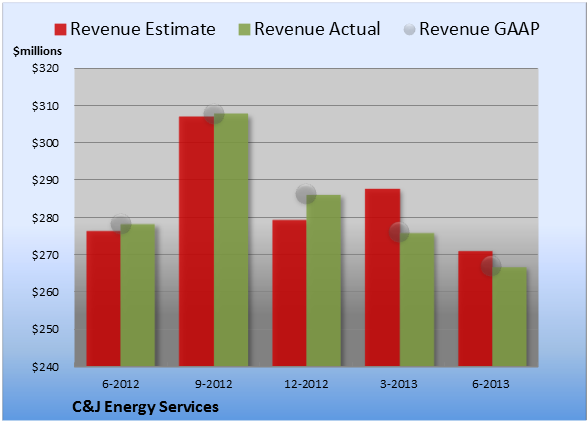This screenshot has width=588, height=422.
Task: Click the '6-2013' x-axis label
Action: pyautogui.click(x=491, y=384)
